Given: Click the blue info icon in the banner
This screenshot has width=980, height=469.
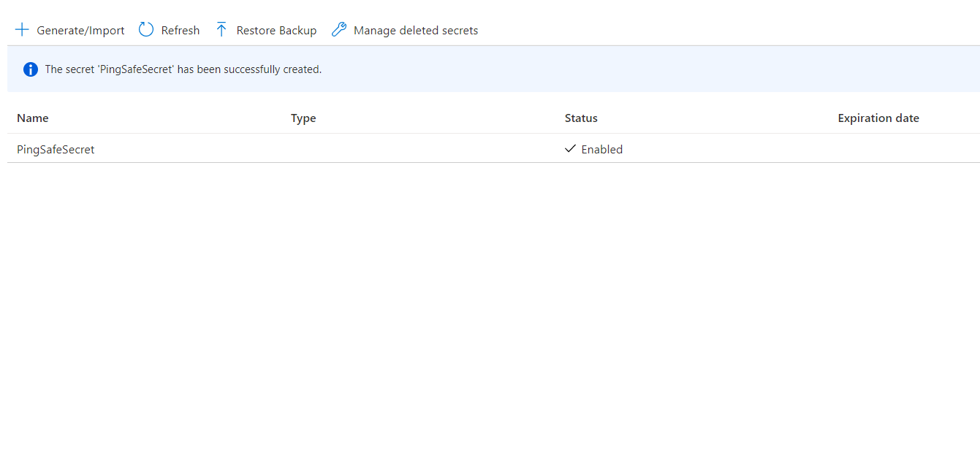Looking at the screenshot, I should 30,69.
